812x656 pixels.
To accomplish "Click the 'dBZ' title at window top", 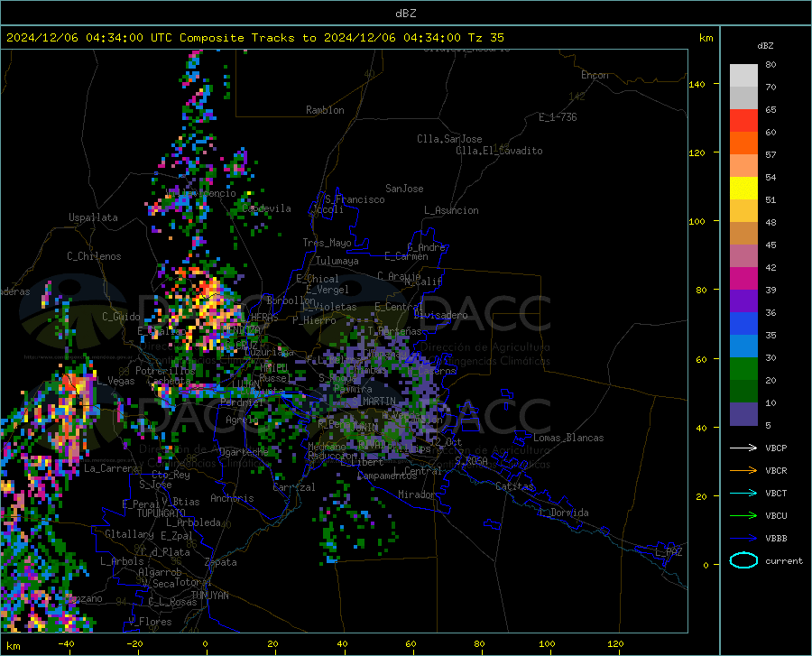I will [x=405, y=14].
